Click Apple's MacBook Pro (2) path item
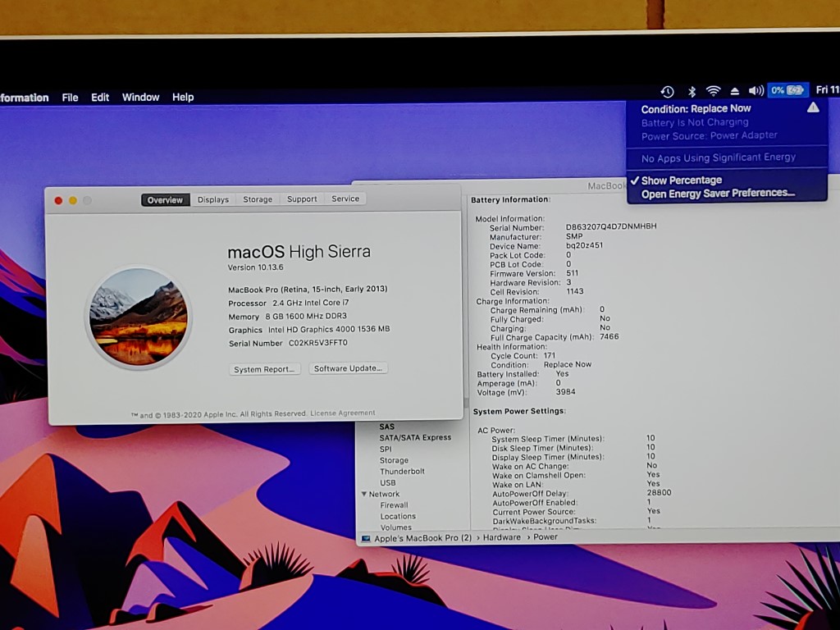Screen dimensions: 840x630 pyautogui.click(x=422, y=538)
